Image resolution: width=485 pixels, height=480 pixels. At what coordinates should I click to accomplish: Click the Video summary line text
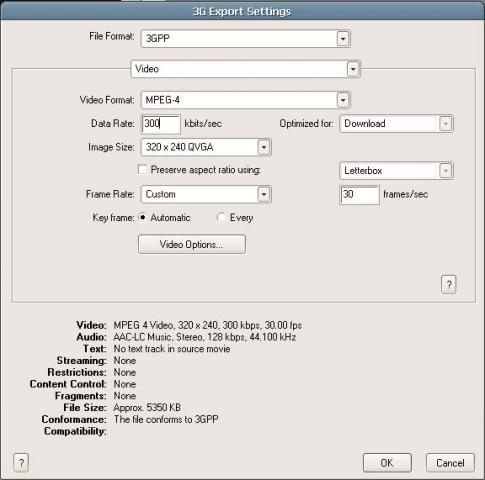(x=208, y=325)
